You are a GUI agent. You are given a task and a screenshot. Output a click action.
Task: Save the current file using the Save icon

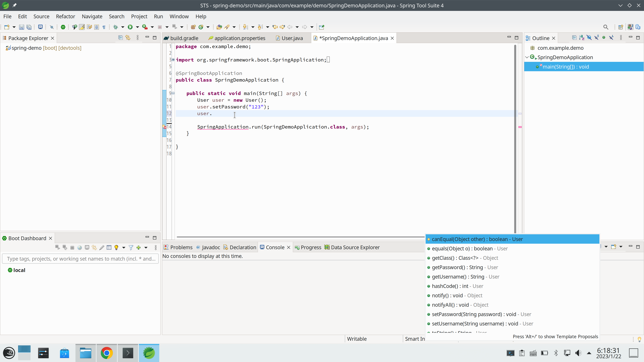tap(22, 27)
